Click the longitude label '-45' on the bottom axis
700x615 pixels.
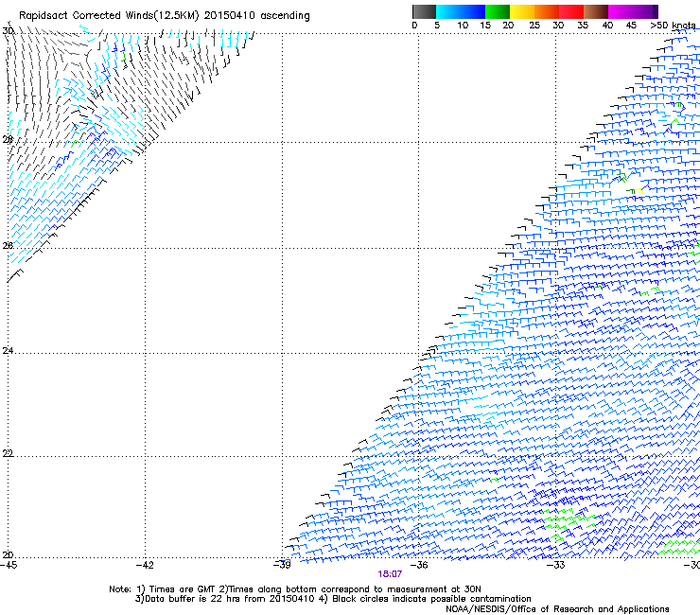9,565
